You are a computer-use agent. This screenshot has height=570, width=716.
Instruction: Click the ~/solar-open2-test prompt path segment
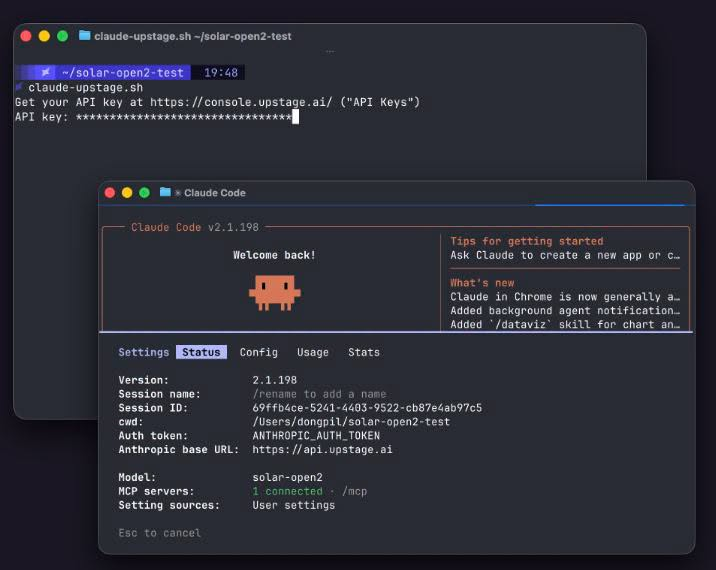point(122,72)
